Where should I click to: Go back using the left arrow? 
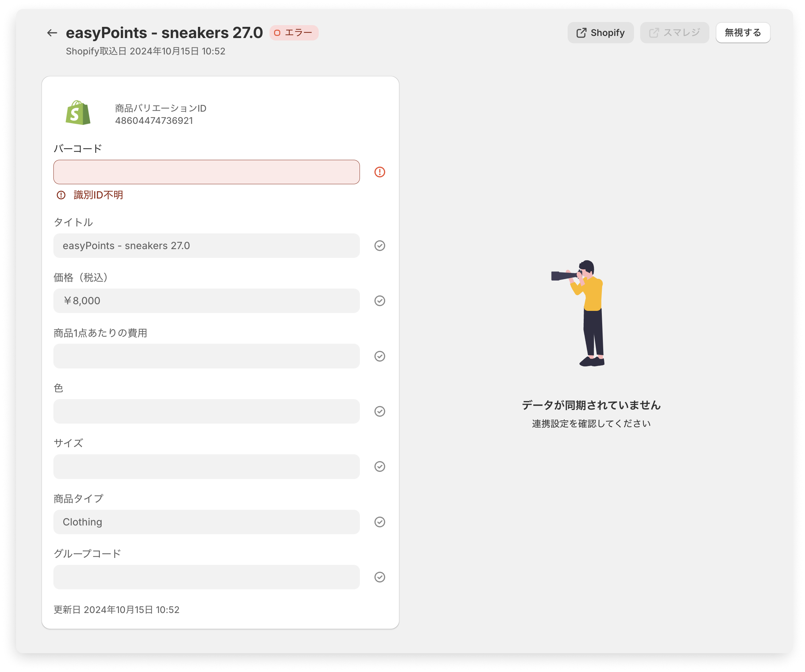pos(52,33)
